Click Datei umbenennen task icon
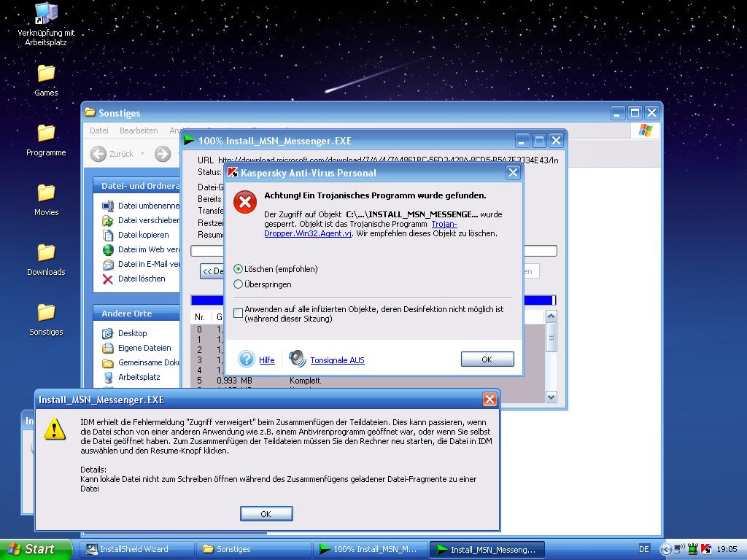The width and height of the screenshot is (747, 560). (108, 206)
